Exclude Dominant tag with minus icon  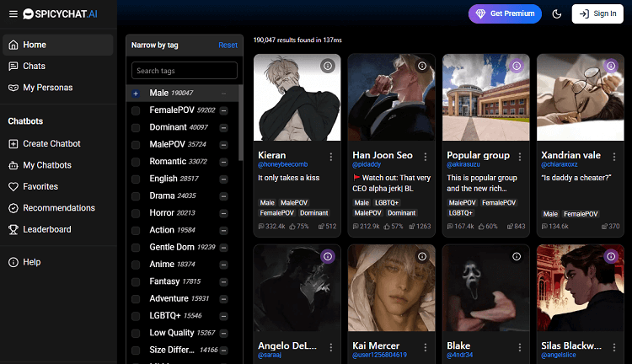pos(223,128)
